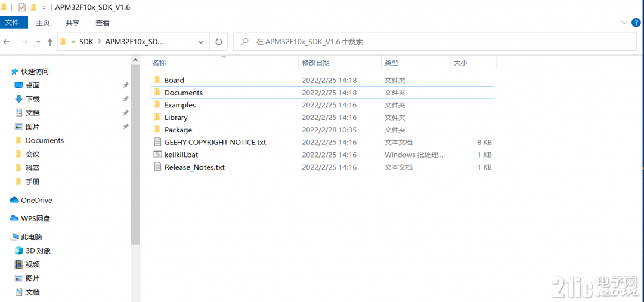Click Package modified date 2022/2/28 10:35
The image size is (644, 302).
click(x=329, y=130)
